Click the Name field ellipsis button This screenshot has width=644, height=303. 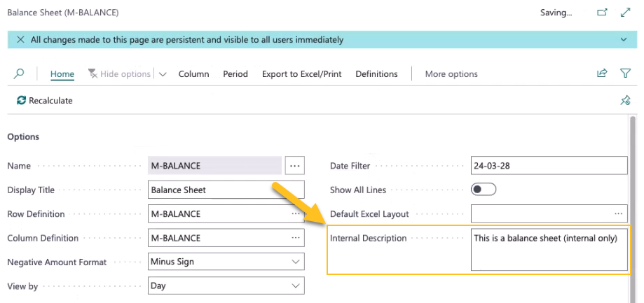click(295, 166)
